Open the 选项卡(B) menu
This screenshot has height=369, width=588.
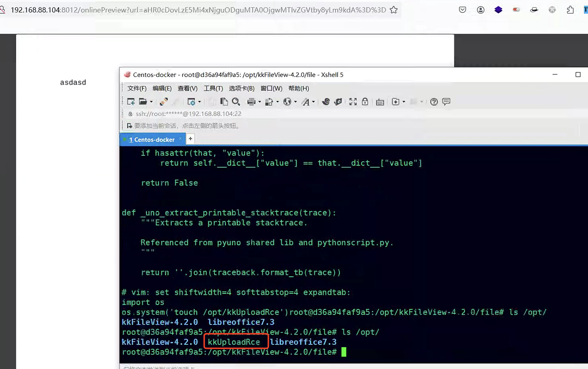pos(242,88)
